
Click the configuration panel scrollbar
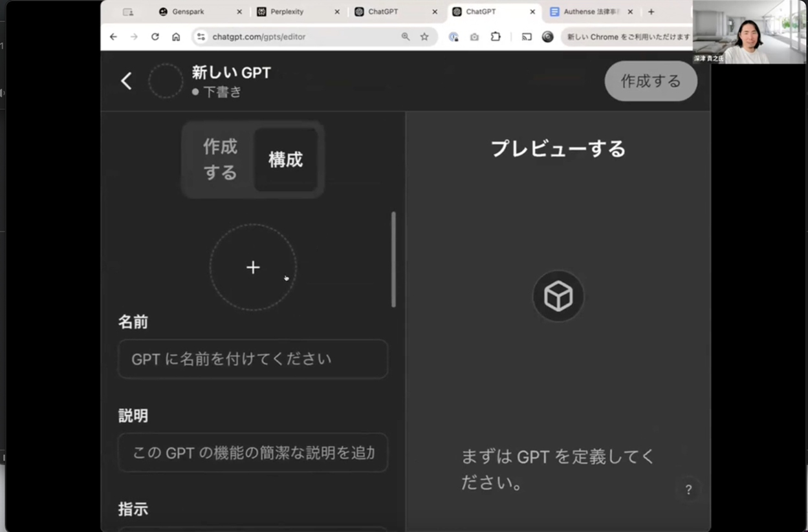(393, 260)
